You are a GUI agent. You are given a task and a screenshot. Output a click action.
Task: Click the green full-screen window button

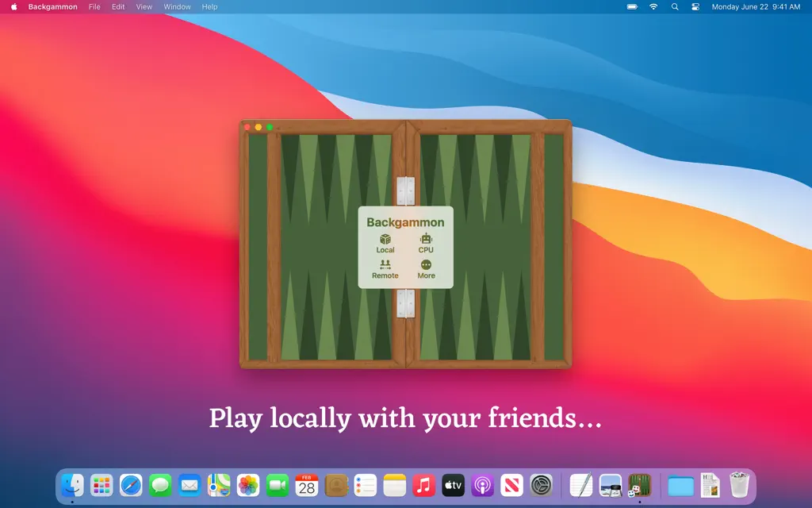pyautogui.click(x=270, y=127)
